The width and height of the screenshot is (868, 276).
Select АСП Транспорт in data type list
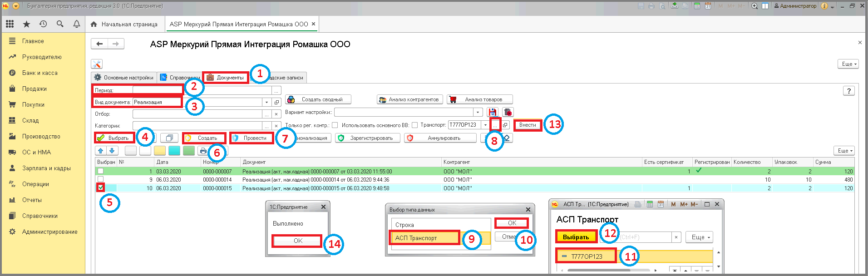440,238
